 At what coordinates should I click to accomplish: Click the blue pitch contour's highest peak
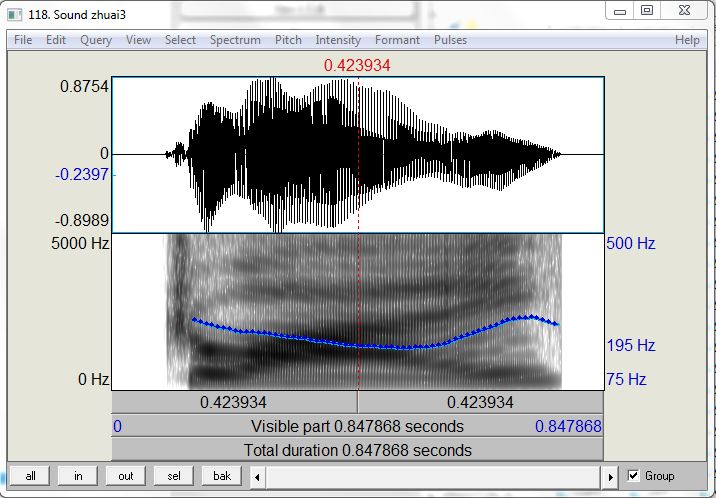coord(531,316)
